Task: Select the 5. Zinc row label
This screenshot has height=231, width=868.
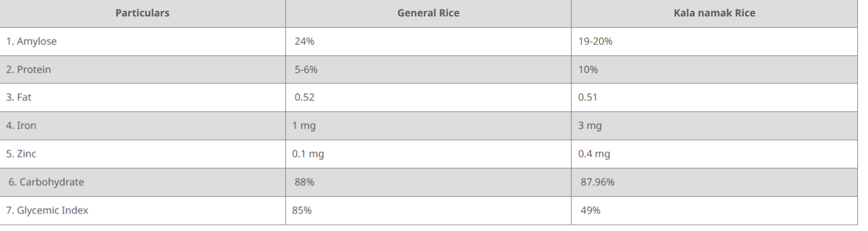Action: tap(21, 154)
